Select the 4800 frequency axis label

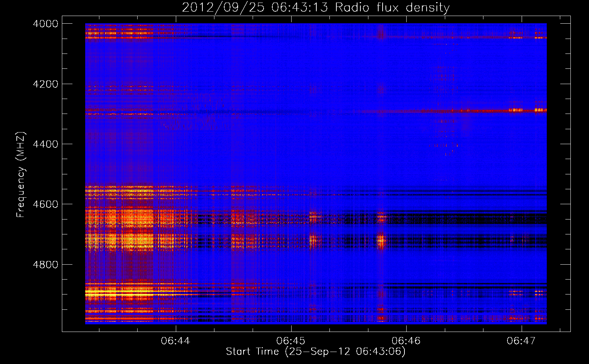click(x=46, y=264)
